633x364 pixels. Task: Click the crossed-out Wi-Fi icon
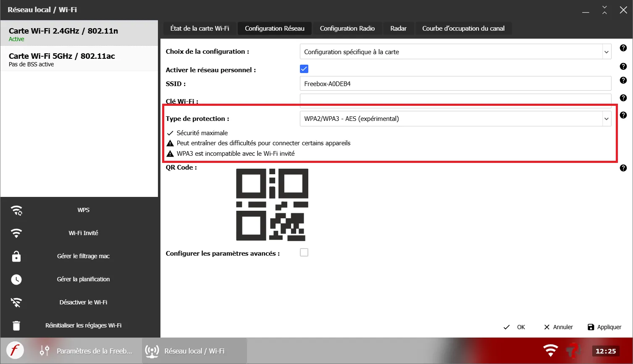pos(16,303)
